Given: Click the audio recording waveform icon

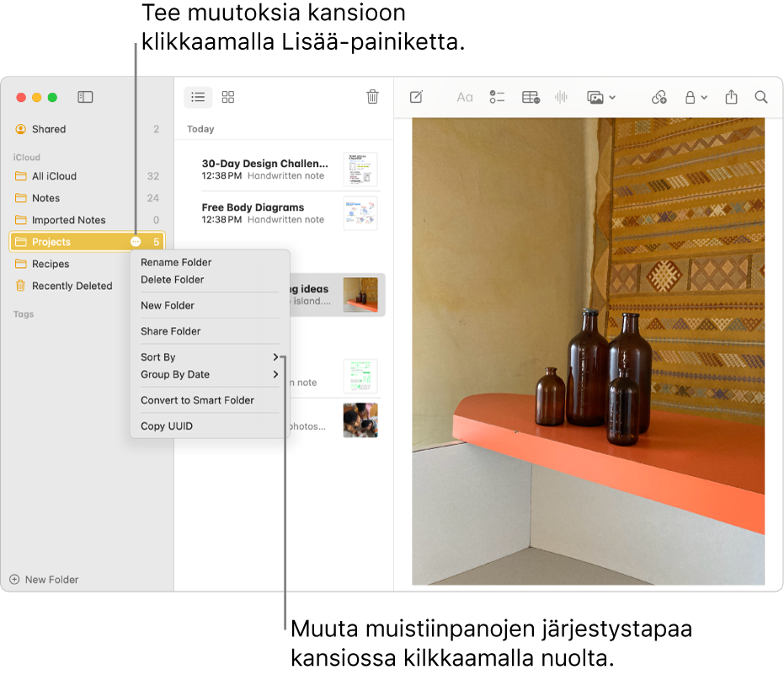Looking at the screenshot, I should [562, 98].
